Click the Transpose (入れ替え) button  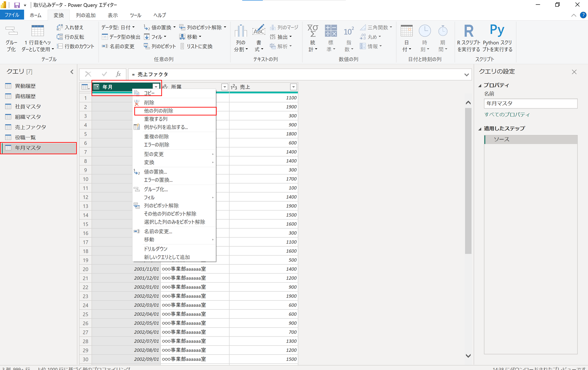click(70, 27)
